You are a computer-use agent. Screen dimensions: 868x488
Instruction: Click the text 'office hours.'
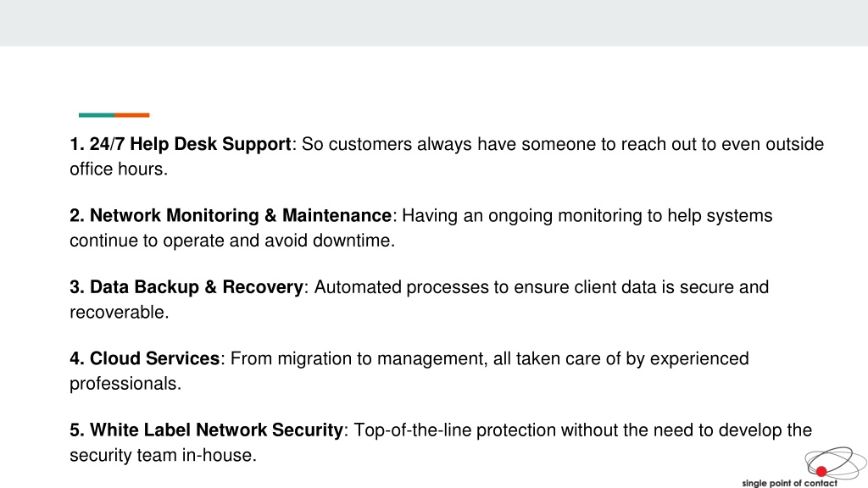point(119,169)
